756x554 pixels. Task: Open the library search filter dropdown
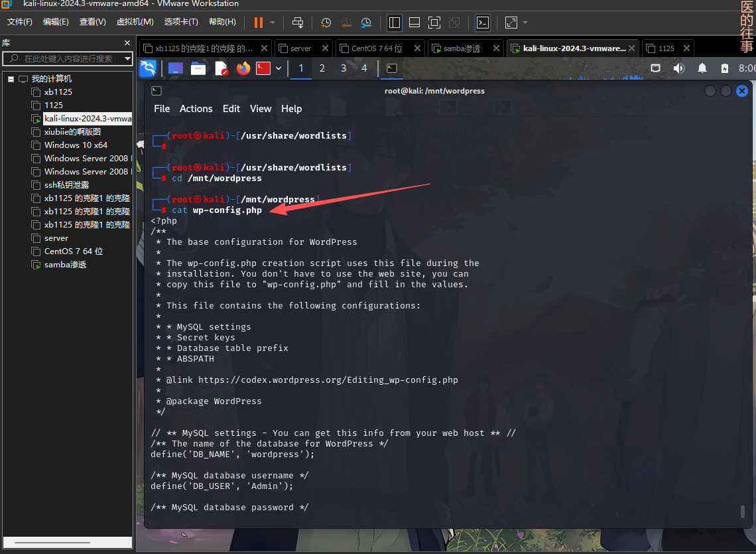coord(127,59)
